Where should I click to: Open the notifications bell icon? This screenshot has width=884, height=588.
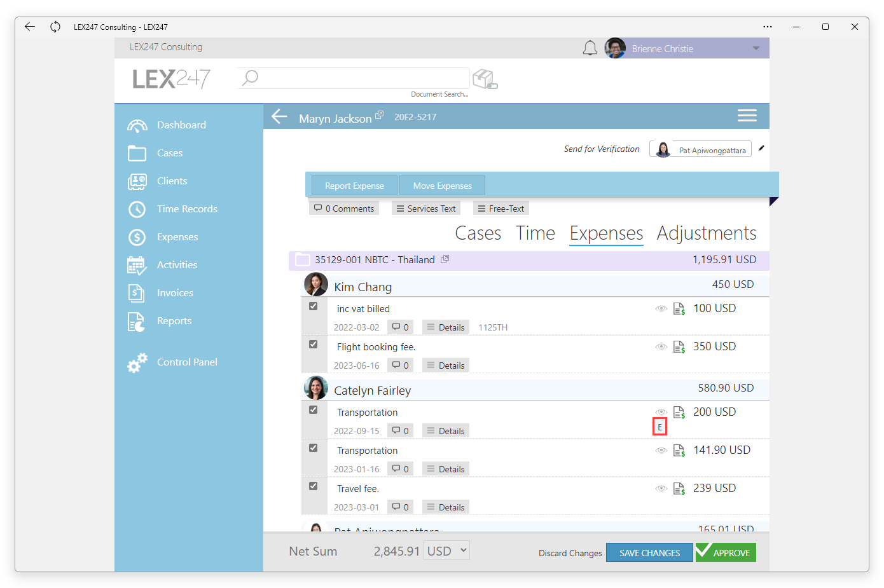tap(590, 48)
